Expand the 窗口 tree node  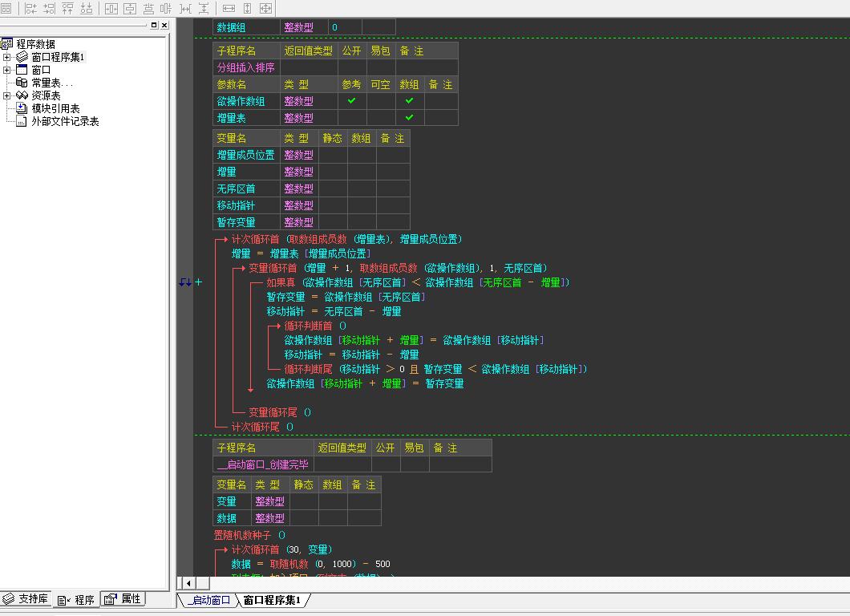pyautogui.click(x=6, y=70)
